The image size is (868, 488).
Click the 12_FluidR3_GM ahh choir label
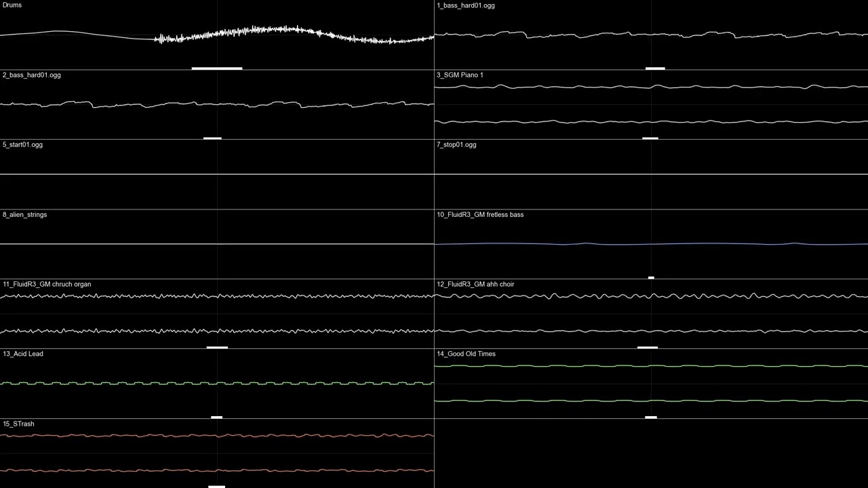(x=475, y=285)
